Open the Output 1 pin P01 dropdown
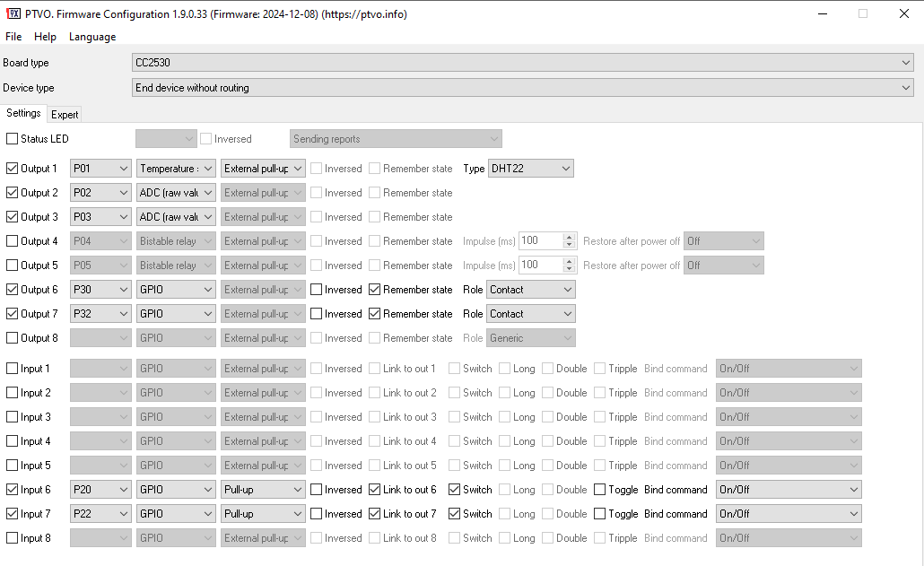The height and width of the screenshot is (566, 924). click(100, 169)
